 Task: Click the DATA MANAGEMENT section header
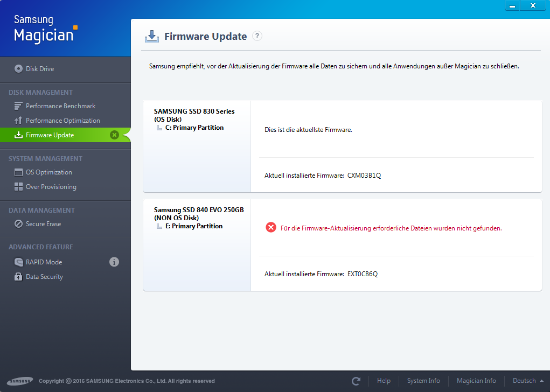pyautogui.click(x=41, y=211)
